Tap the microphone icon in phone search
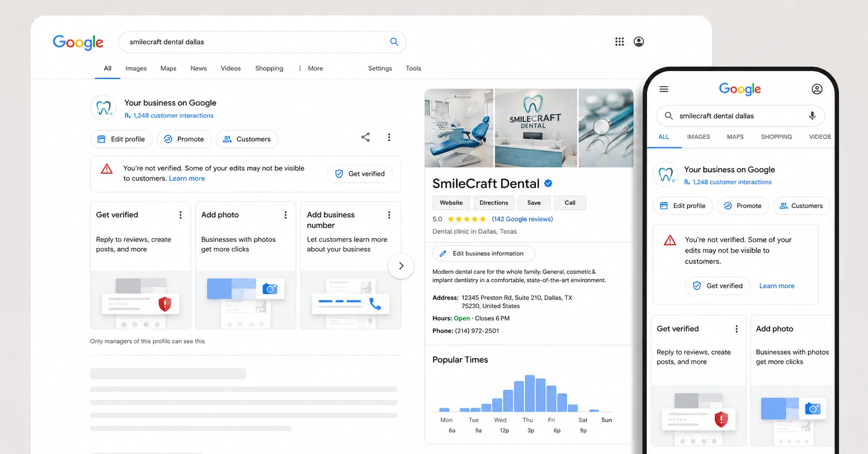Image resolution: width=868 pixels, height=454 pixels. [x=812, y=116]
